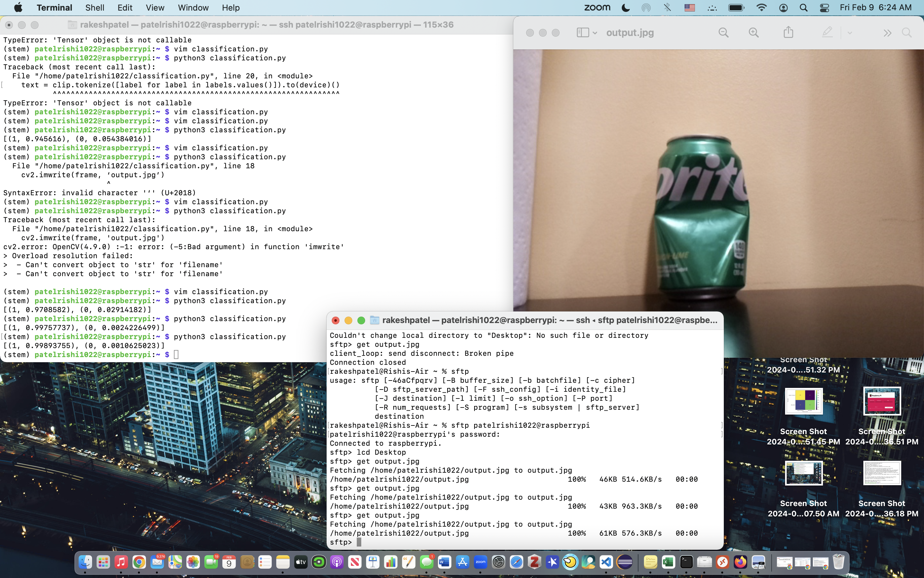Viewport: 924px width, 578px height.
Task: Toggle Bluetooth from the menu bar icon
Action: [667, 8]
